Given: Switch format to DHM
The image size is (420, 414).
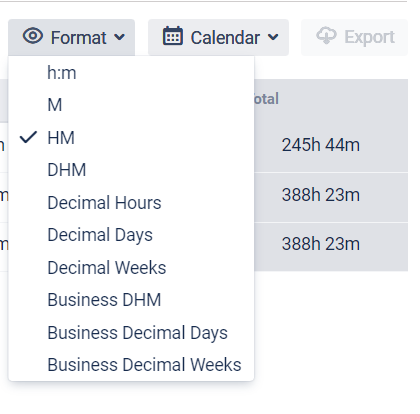Looking at the screenshot, I should [x=131, y=170].
